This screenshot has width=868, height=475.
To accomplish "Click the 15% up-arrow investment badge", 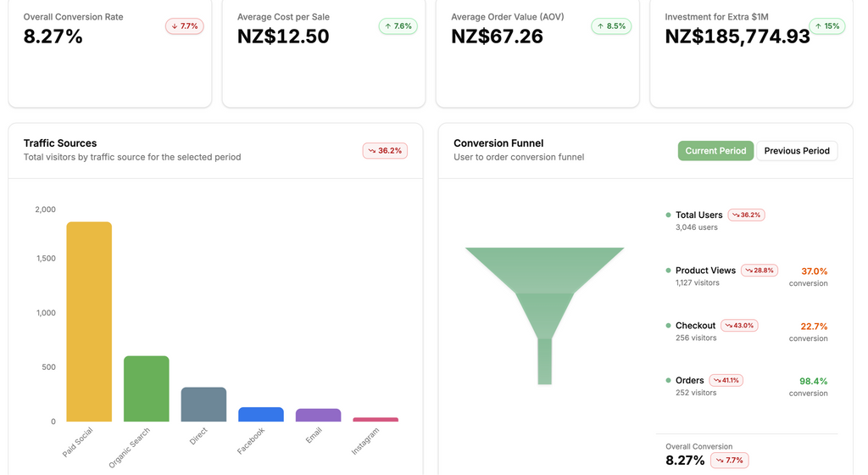I will pyautogui.click(x=827, y=26).
